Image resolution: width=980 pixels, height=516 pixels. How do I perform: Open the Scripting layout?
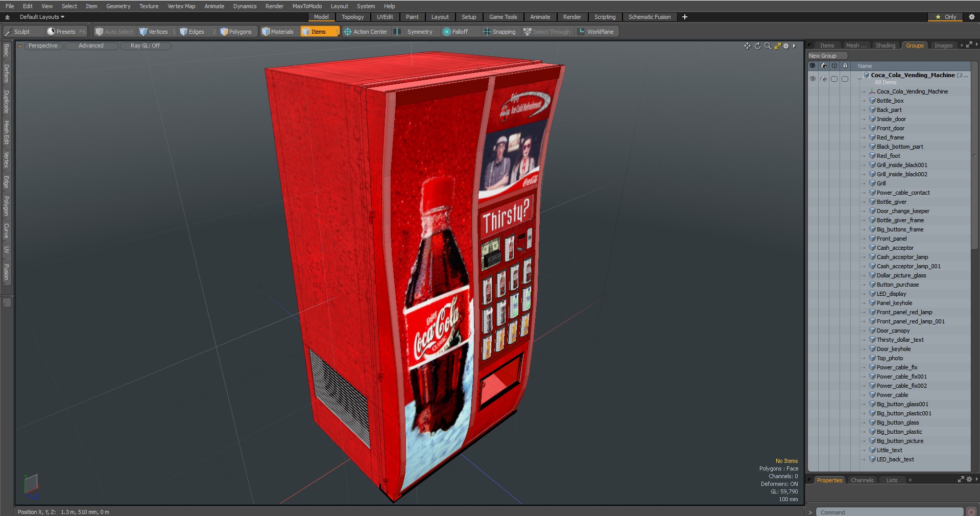(605, 17)
